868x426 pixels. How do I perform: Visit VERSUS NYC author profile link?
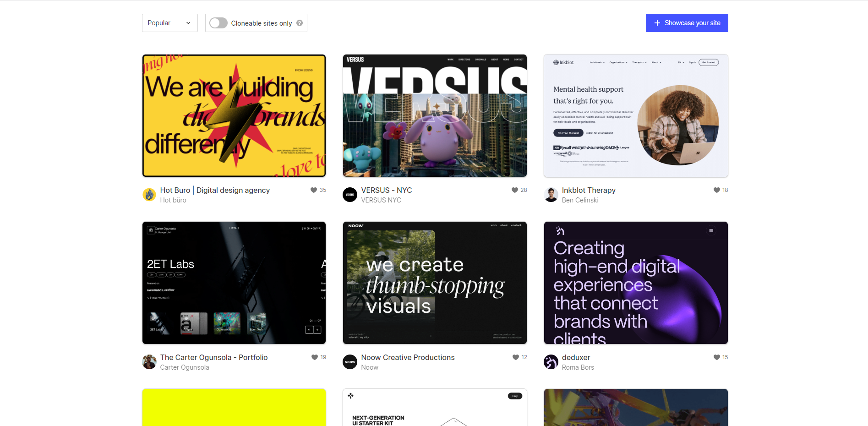coord(381,200)
